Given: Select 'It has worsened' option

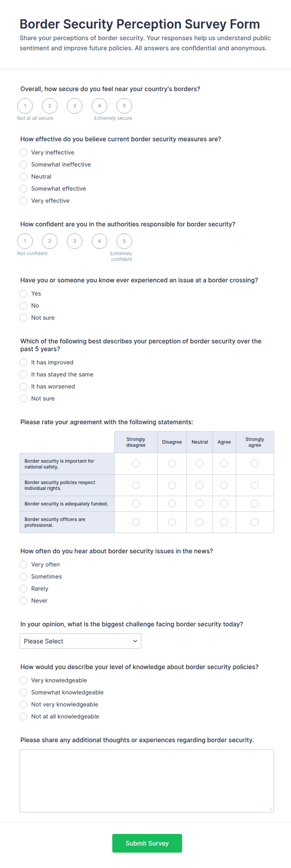Looking at the screenshot, I should tap(23, 387).
